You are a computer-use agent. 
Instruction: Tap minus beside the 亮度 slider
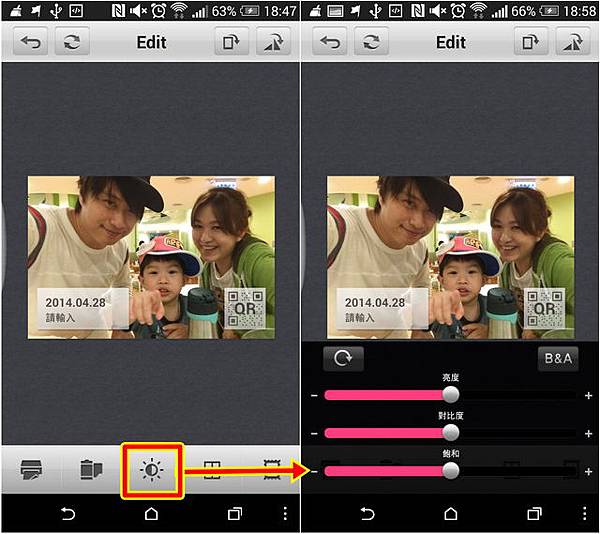click(x=314, y=395)
